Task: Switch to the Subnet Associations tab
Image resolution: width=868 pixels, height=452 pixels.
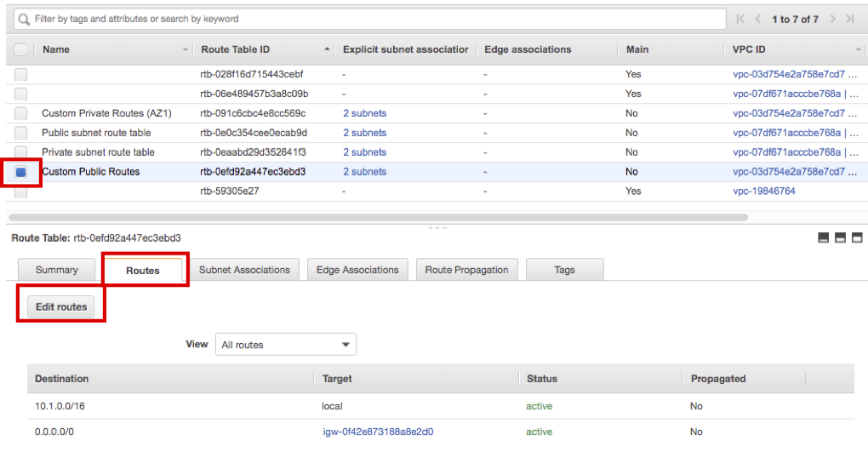Action: tap(244, 270)
